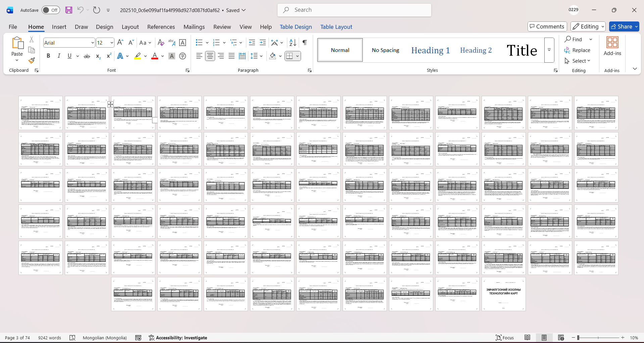Image resolution: width=644 pixels, height=343 pixels.
Task: Click the Sort icon in Paragraph group
Action: tap(293, 43)
